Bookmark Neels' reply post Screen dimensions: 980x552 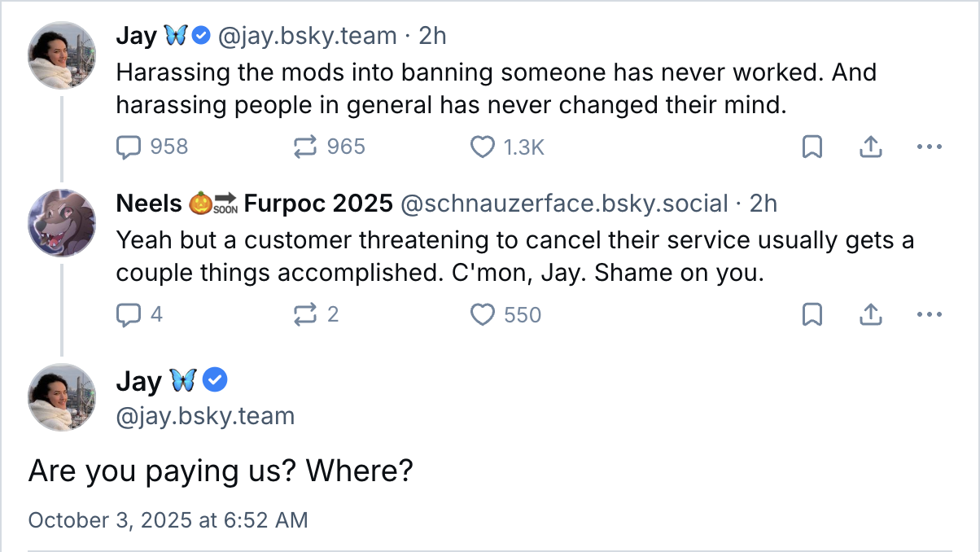[x=812, y=314]
